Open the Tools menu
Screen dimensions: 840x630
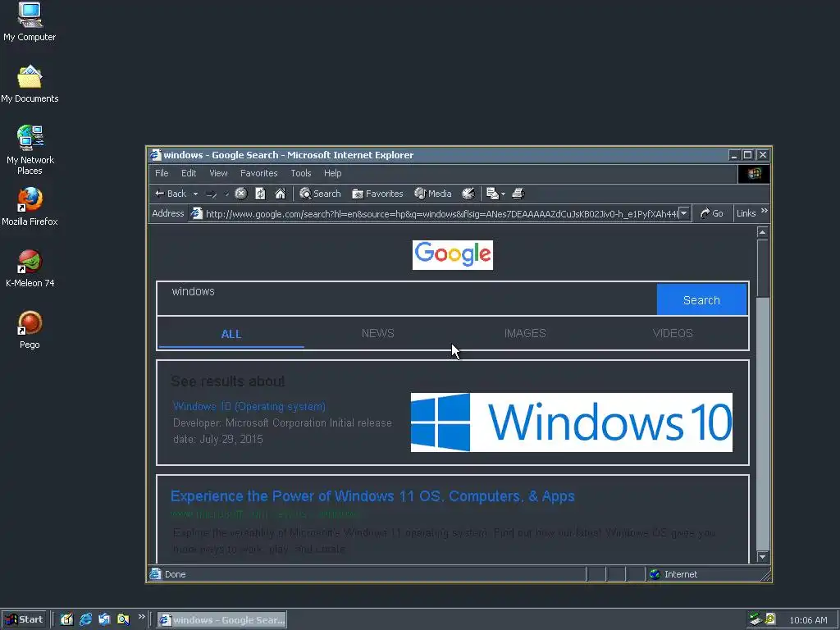pos(300,173)
